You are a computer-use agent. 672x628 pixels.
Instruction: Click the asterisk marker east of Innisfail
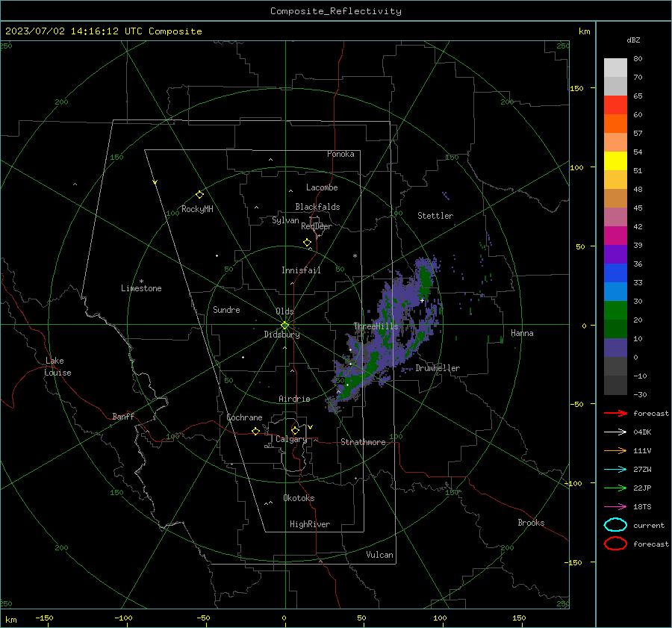(355, 256)
